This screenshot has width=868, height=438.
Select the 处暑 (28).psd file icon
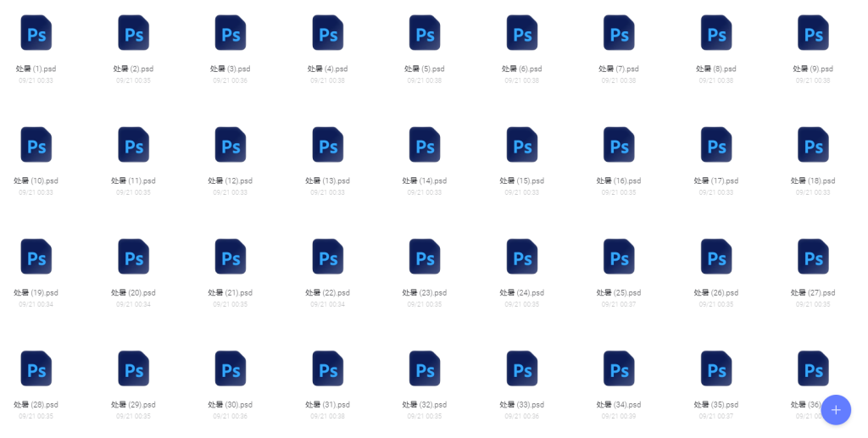(36, 369)
